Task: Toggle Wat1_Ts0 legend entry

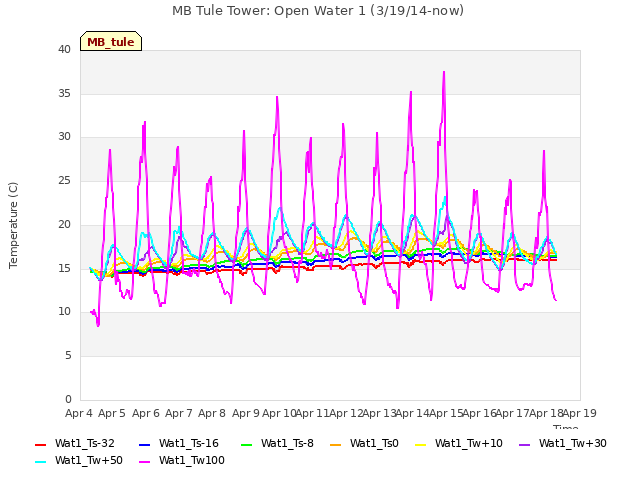Action: 364,444
